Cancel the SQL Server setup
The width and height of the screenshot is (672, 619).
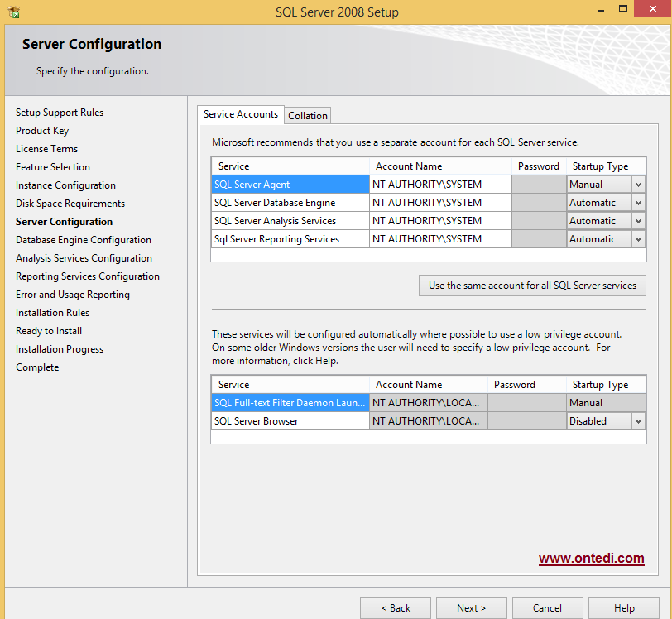point(547,608)
